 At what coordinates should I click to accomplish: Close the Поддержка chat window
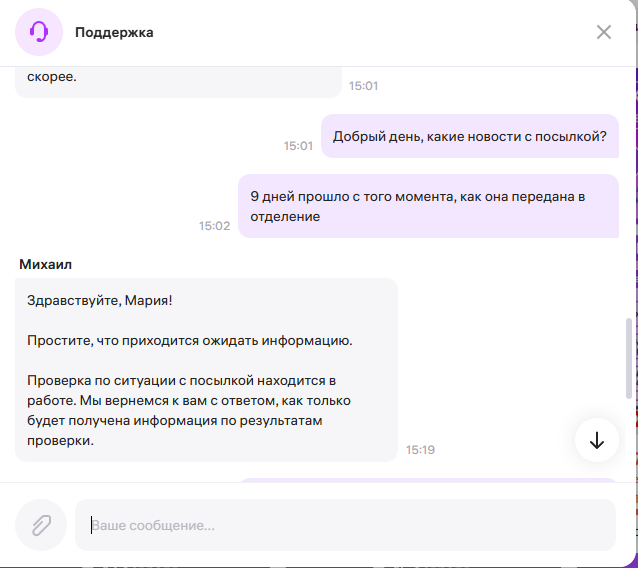[x=604, y=32]
